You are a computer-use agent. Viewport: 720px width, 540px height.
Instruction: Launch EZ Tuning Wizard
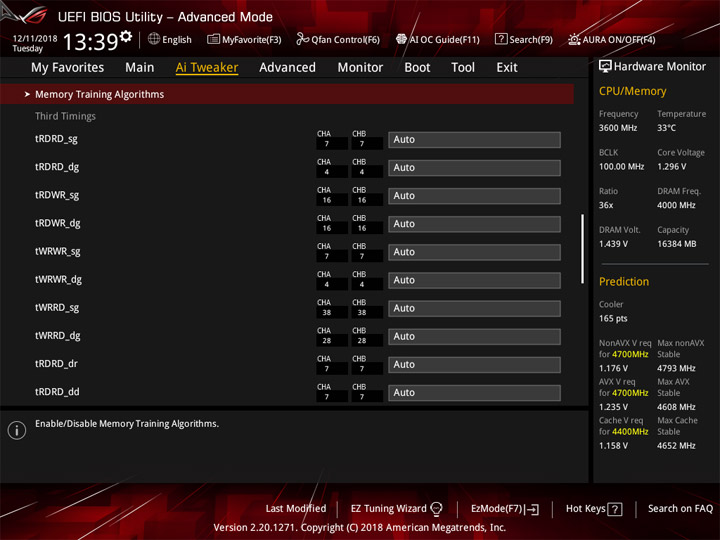396,508
